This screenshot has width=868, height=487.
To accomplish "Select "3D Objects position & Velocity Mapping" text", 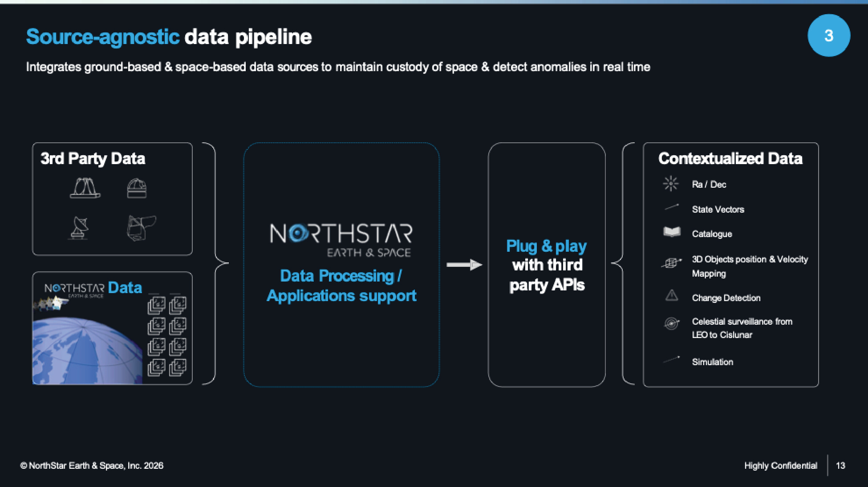I will click(750, 266).
